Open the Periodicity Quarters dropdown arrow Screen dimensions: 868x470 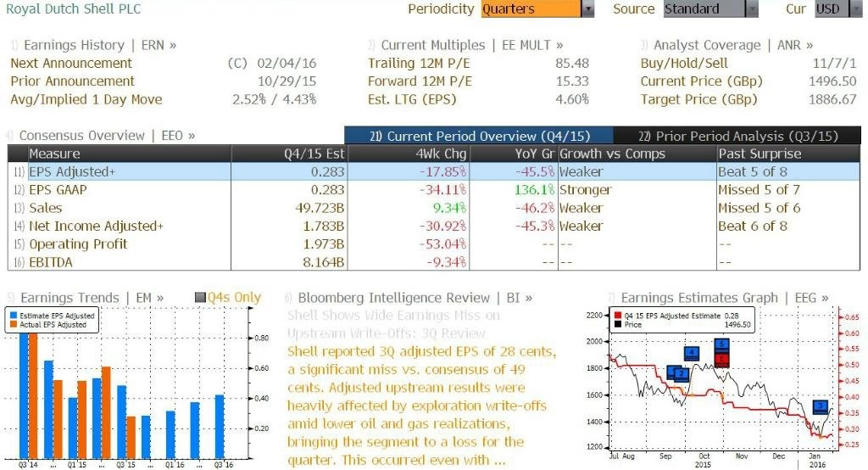pos(588,8)
